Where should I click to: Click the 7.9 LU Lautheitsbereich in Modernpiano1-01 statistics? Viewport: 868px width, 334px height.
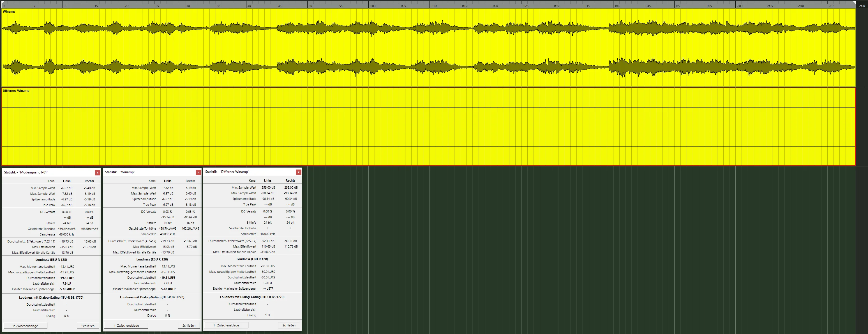click(x=67, y=284)
